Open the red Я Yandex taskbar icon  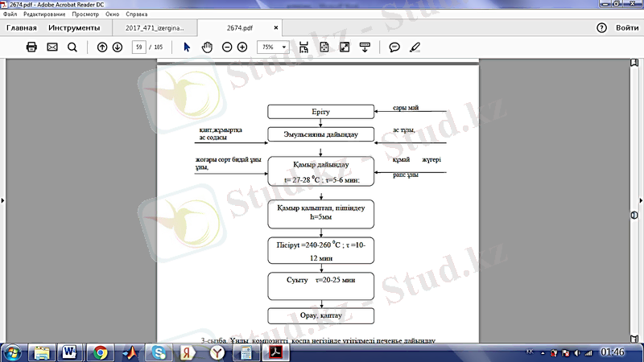[188, 353]
